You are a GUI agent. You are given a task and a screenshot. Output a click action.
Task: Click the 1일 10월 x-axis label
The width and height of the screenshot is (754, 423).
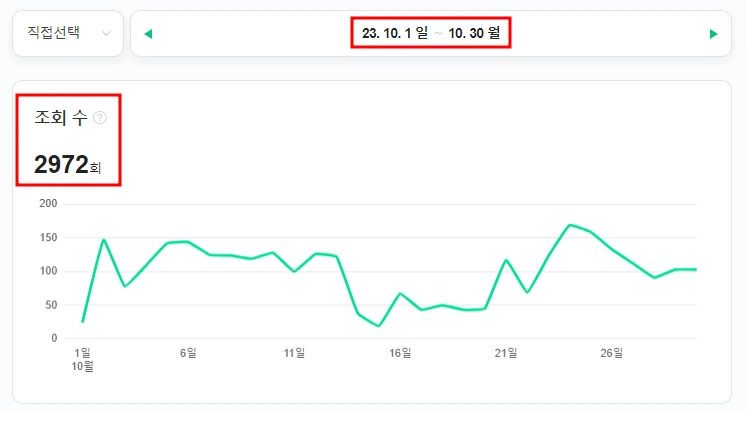pyautogui.click(x=83, y=360)
